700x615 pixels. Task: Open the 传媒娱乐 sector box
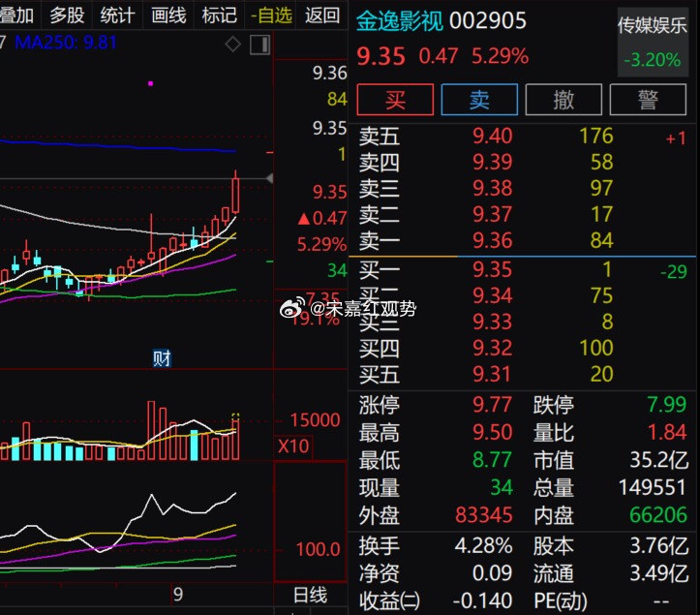(x=653, y=43)
